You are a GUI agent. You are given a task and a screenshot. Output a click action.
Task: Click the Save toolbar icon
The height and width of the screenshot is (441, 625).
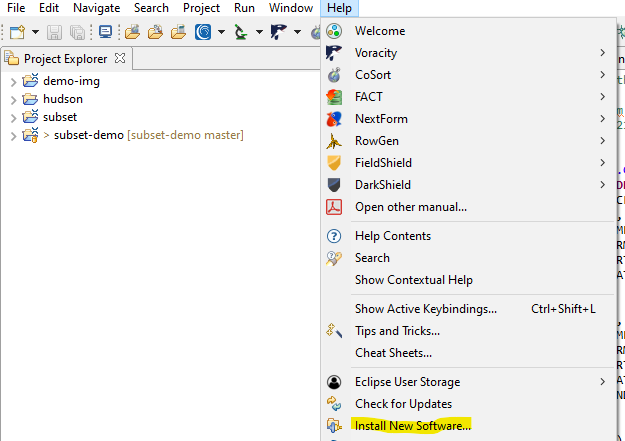pyautogui.click(x=54, y=32)
